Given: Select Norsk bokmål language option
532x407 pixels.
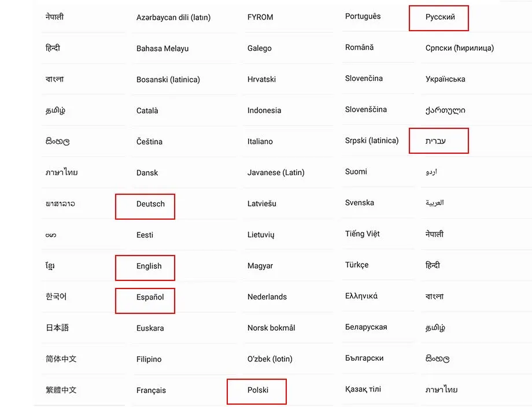Looking at the screenshot, I should [x=271, y=328].
